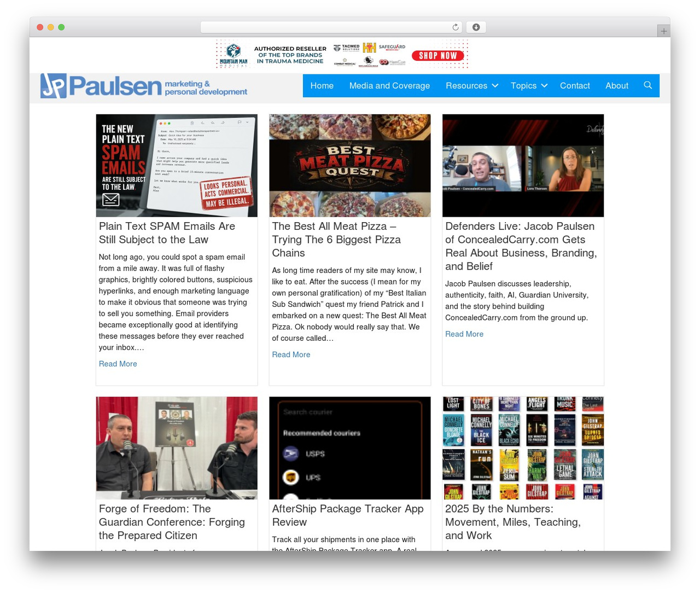Viewport: 700px width, 593px height.
Task: Click the AfterShip courier list thumbnail
Action: pyautogui.click(x=350, y=448)
